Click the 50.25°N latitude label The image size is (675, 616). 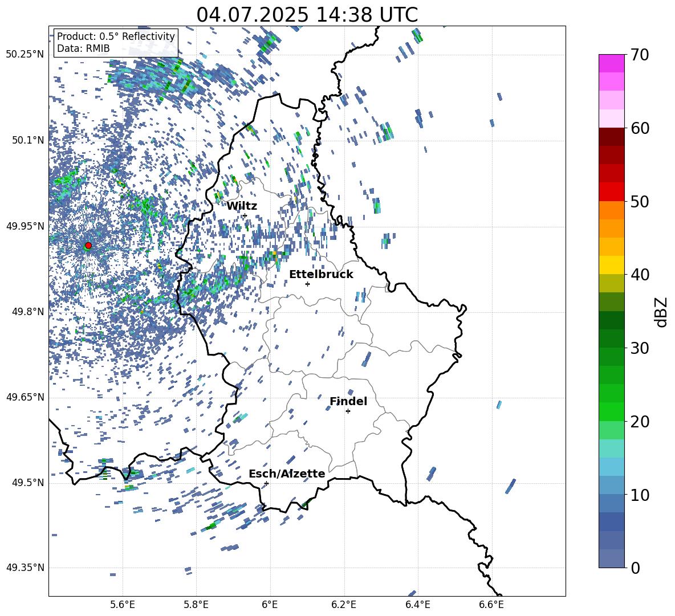pos(25,55)
